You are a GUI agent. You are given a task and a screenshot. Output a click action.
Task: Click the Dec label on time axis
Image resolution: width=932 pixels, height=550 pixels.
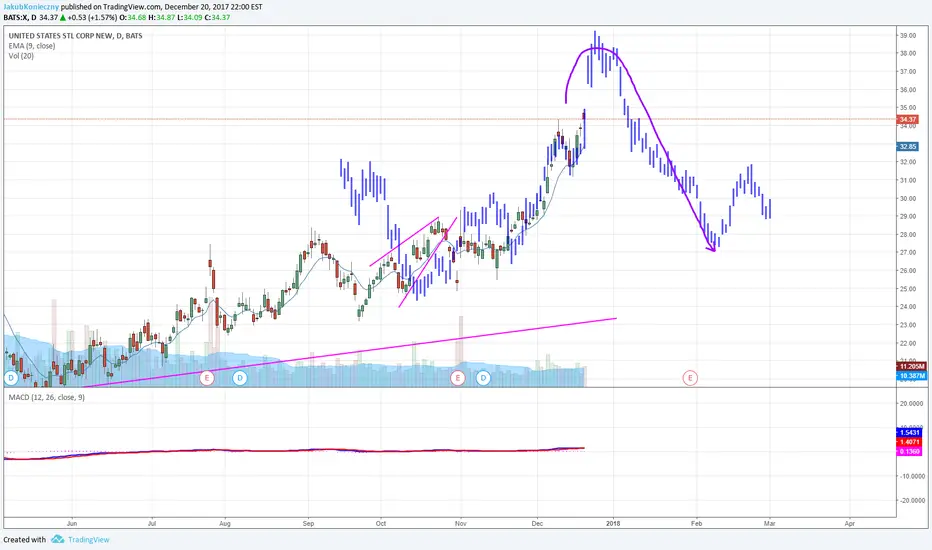(537, 524)
